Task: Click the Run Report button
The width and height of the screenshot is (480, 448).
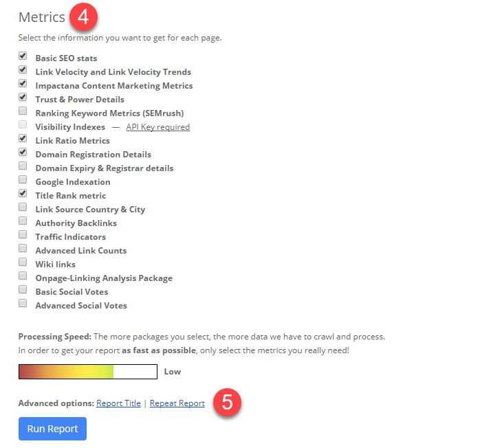Action: (53, 429)
